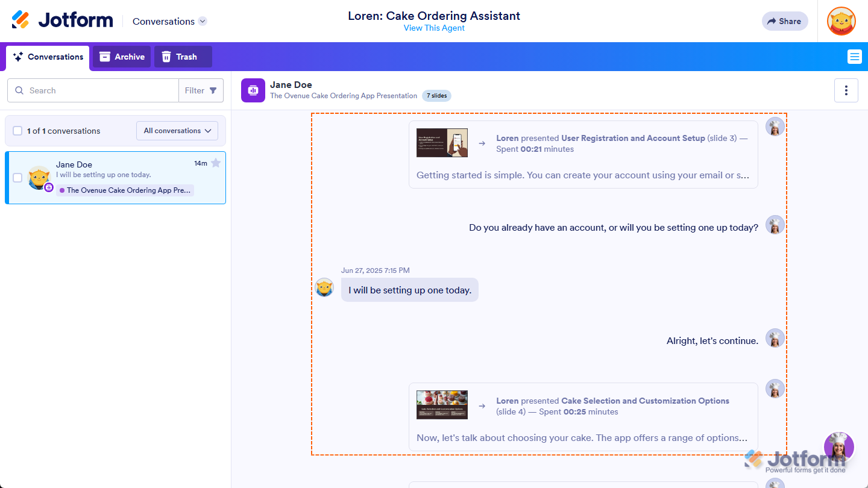Click the 7 slides badge
The width and height of the screenshot is (868, 488).
[x=437, y=96]
